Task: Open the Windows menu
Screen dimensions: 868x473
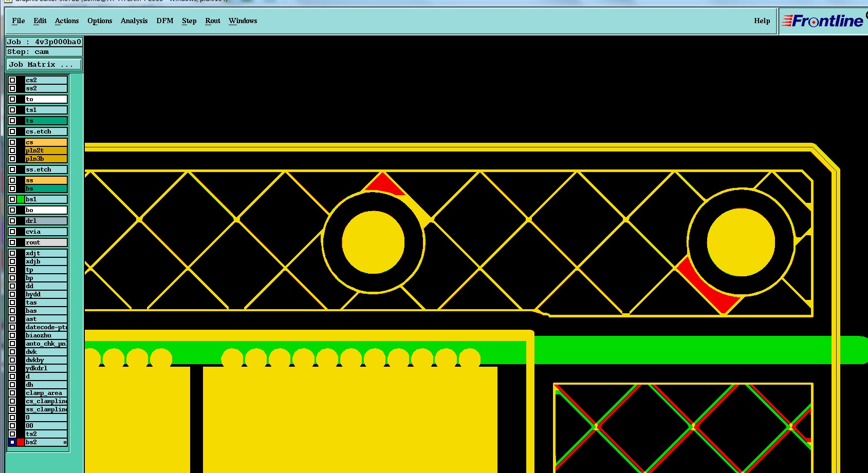Action: tap(243, 21)
